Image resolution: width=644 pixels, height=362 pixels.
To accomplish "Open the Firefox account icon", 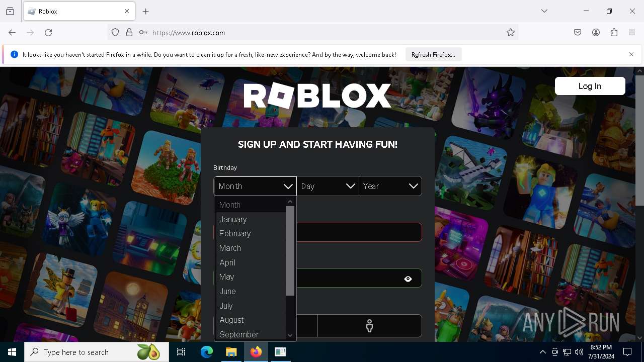I will click(596, 33).
